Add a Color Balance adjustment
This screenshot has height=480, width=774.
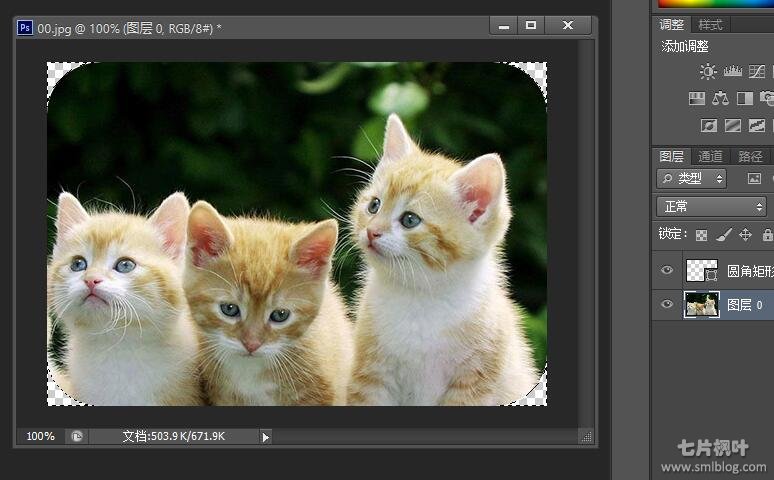pyautogui.click(x=720, y=98)
